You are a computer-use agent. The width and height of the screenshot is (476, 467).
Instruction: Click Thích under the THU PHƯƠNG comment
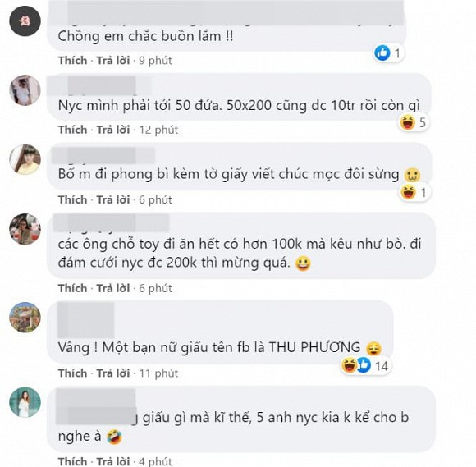(x=72, y=373)
